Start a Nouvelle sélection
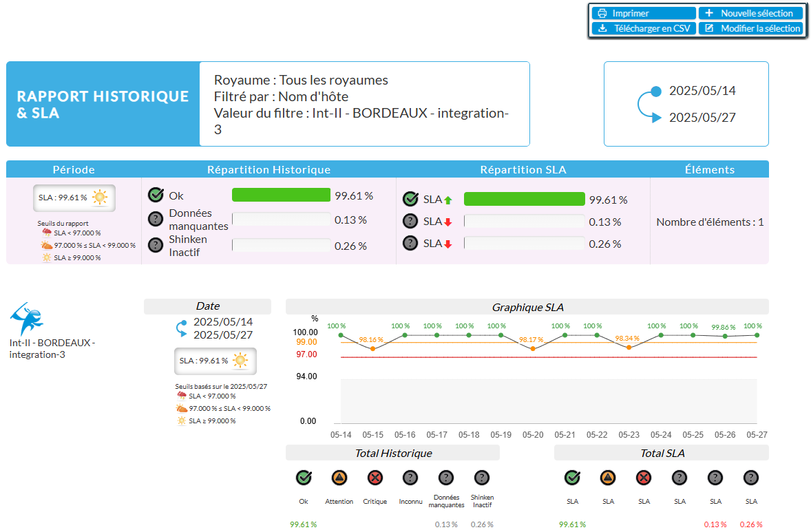Screen dimensions: 811x532 point(750,13)
